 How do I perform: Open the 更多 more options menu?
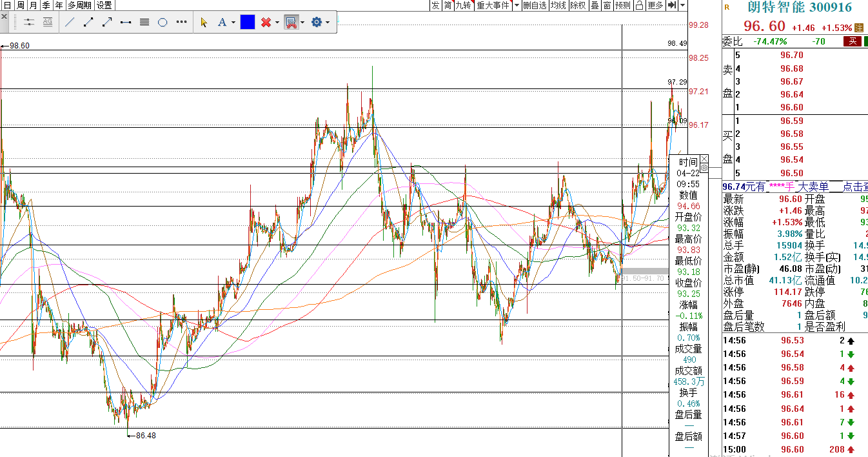tap(655, 5)
